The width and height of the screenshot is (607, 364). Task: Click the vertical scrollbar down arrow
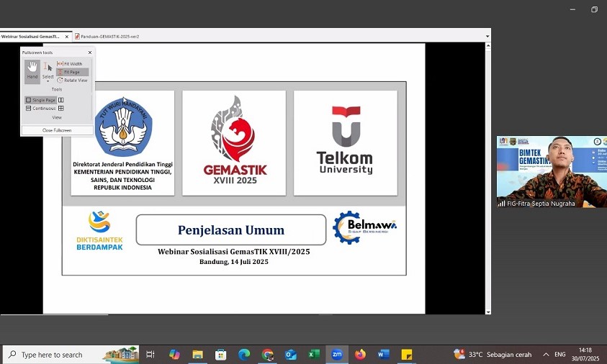pyautogui.click(x=487, y=311)
